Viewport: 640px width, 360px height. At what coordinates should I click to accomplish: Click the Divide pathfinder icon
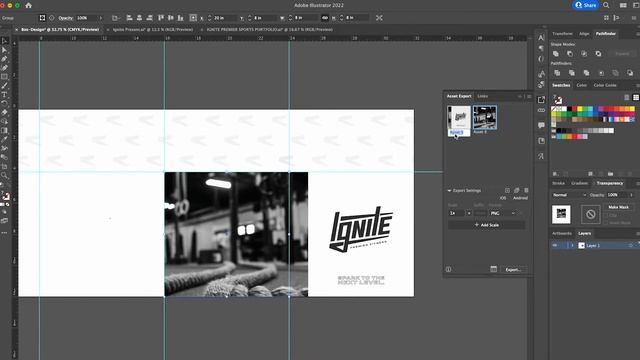pos(557,73)
